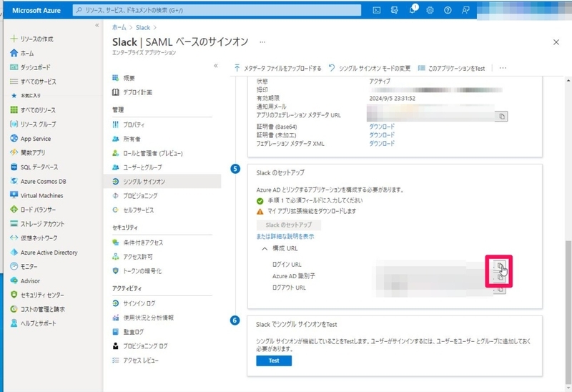
Task: Open すべてのリソース in sidebar
Action: tap(33, 110)
